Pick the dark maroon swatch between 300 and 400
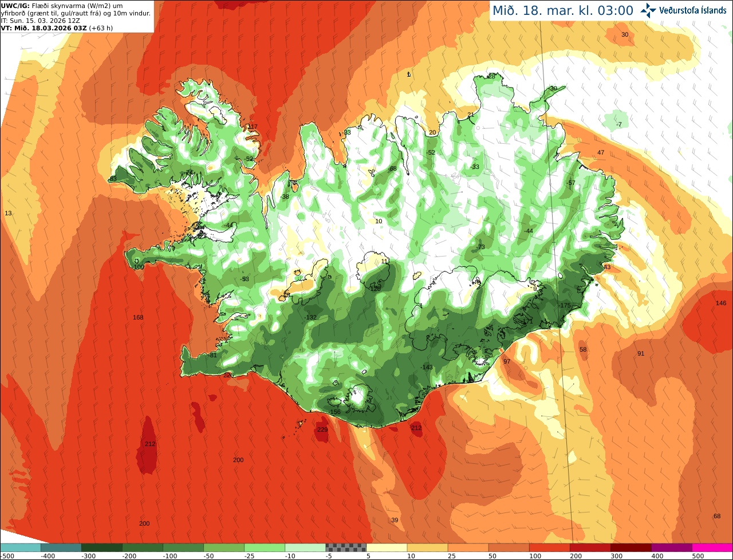This screenshot has height=560, width=733. [x=631, y=547]
